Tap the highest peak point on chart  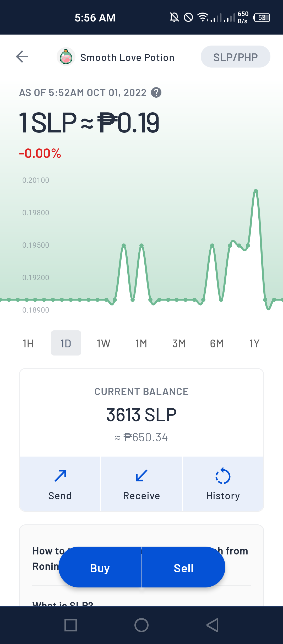tap(256, 191)
